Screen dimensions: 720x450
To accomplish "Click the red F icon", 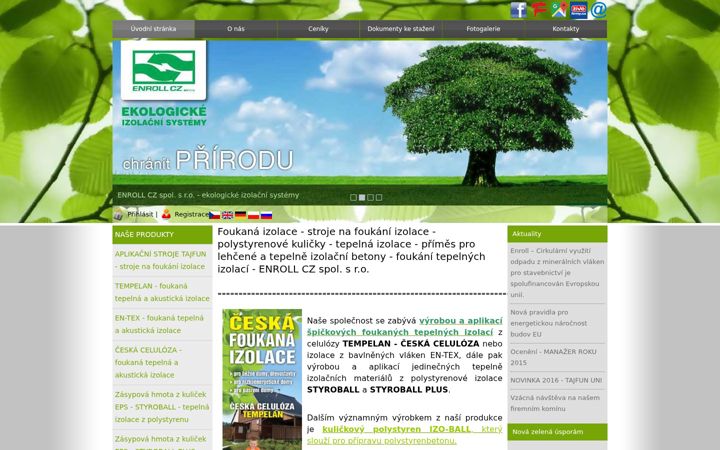I will click(x=539, y=10).
